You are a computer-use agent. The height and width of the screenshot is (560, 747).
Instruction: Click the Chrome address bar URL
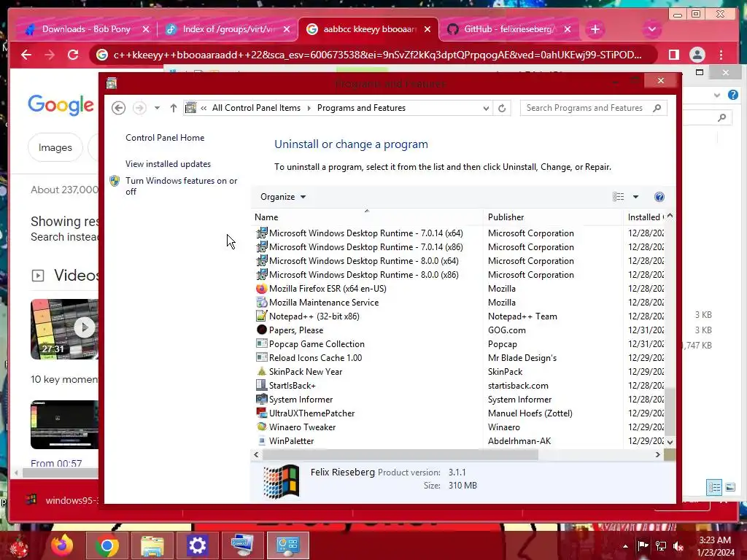(377, 55)
